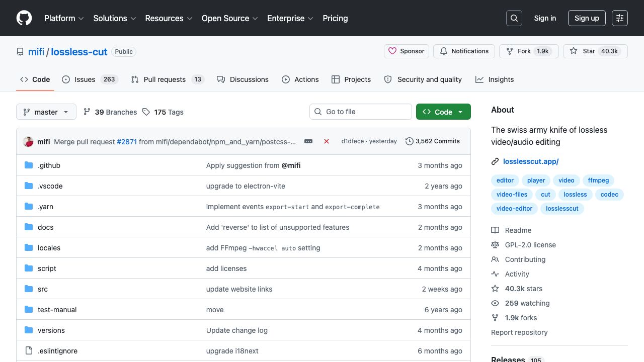Click the docs folder icon

(29, 227)
